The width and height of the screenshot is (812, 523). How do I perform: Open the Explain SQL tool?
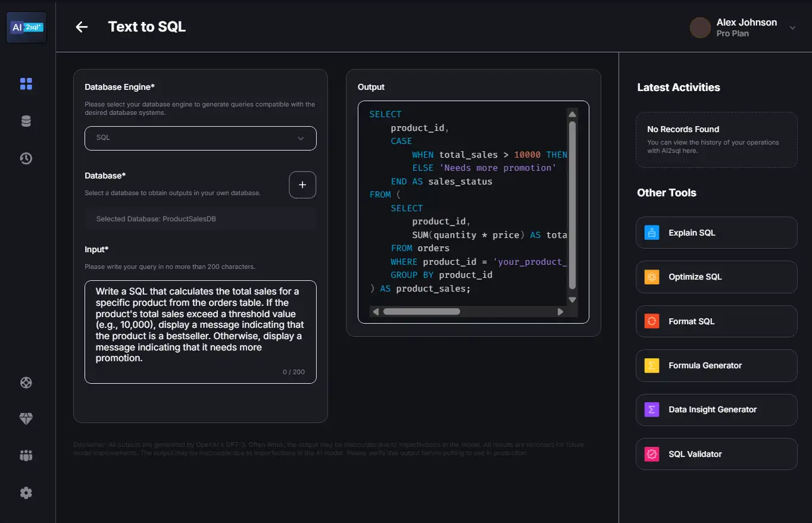pyautogui.click(x=716, y=233)
